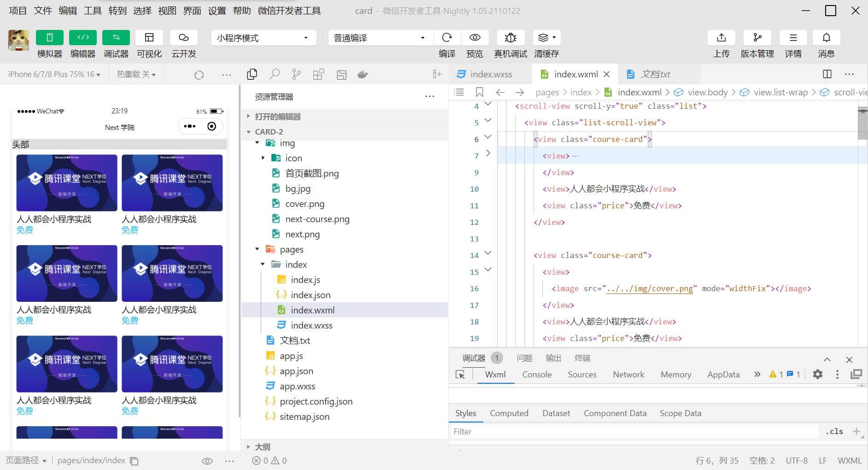Click the compile refresh icon (编译)
Viewport: 868px width, 470px height.
(x=447, y=37)
